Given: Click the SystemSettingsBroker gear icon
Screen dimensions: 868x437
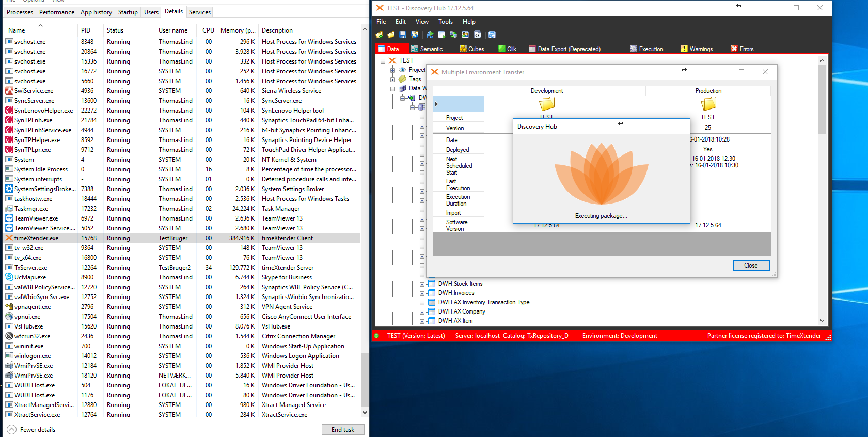Looking at the screenshot, I should pyautogui.click(x=9, y=189).
